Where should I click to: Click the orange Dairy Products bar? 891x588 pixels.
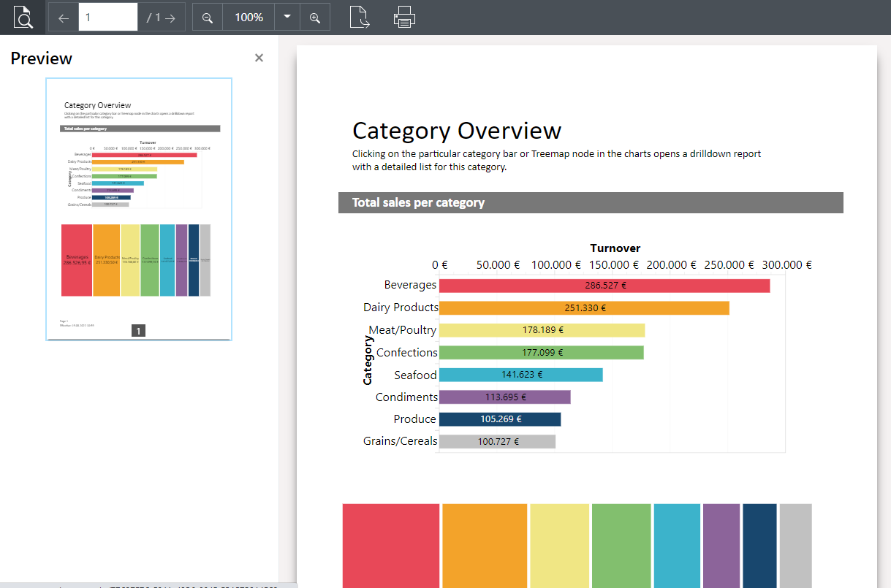(583, 308)
